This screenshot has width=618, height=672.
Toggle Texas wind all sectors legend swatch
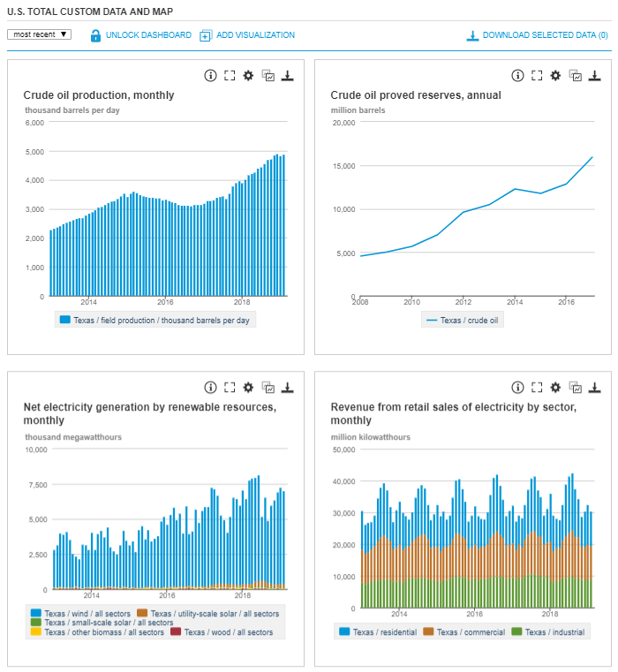pos(36,613)
